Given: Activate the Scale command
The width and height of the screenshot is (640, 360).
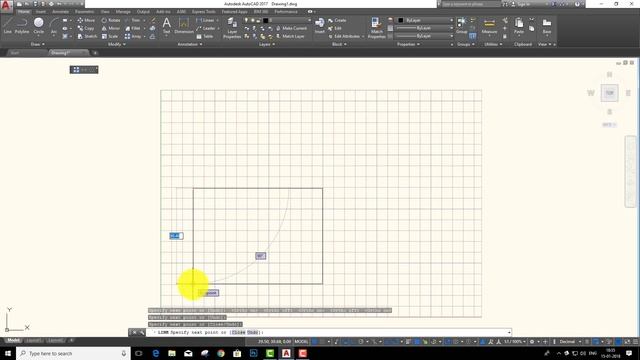Looking at the screenshot, I should [x=110, y=36].
